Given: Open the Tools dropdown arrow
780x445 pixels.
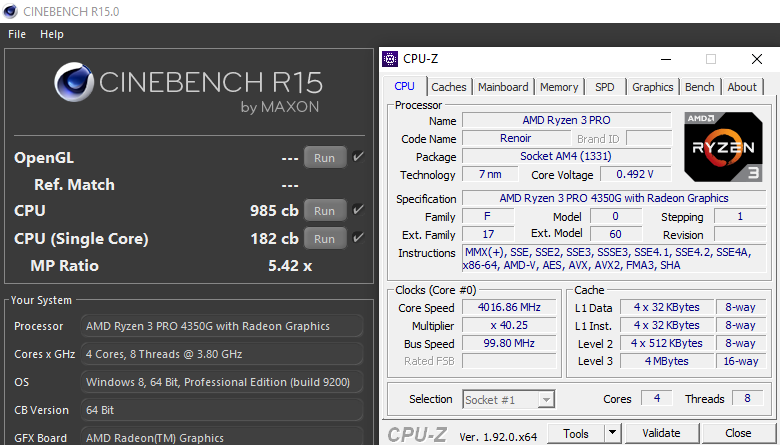Looking at the screenshot, I should [614, 434].
